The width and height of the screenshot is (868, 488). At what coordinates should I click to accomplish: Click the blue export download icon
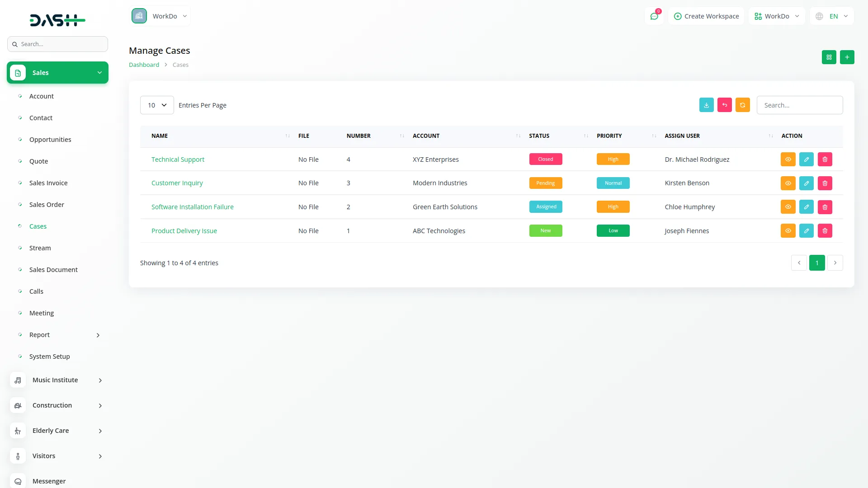[706, 105]
